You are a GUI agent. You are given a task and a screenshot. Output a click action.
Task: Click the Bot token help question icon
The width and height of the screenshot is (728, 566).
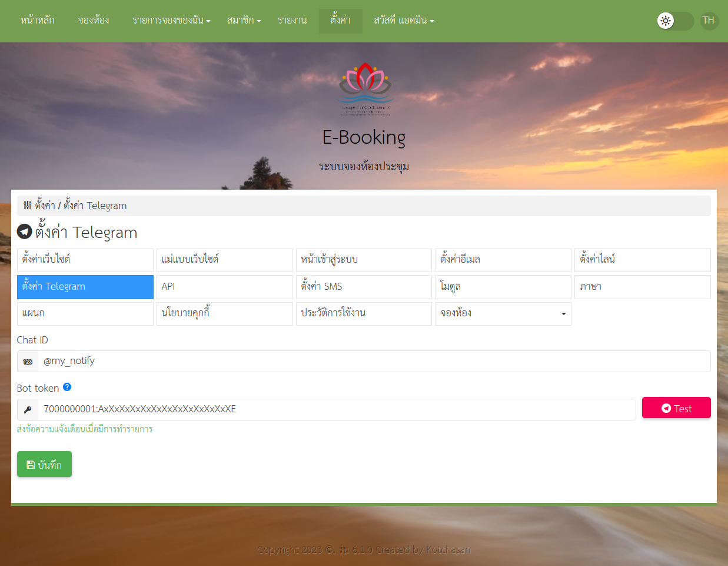coord(67,387)
